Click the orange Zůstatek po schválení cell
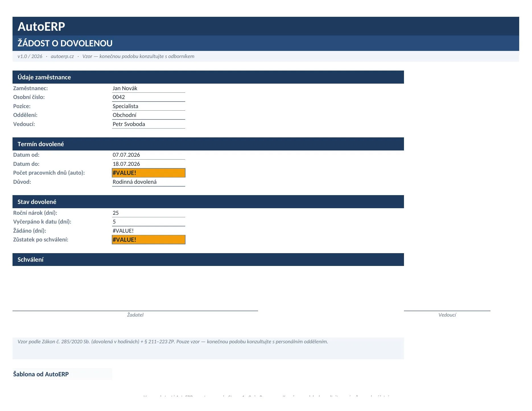Viewport: 532px width, 411px height. click(149, 239)
